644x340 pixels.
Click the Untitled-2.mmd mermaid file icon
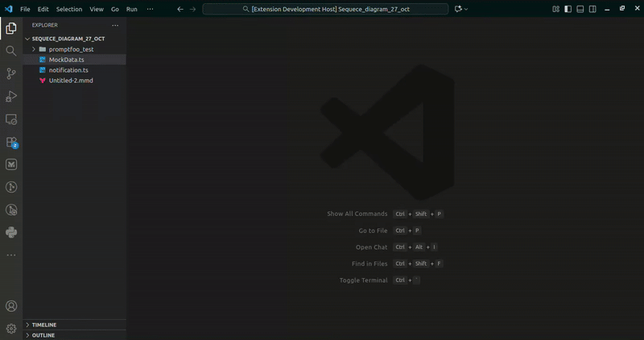[43, 81]
